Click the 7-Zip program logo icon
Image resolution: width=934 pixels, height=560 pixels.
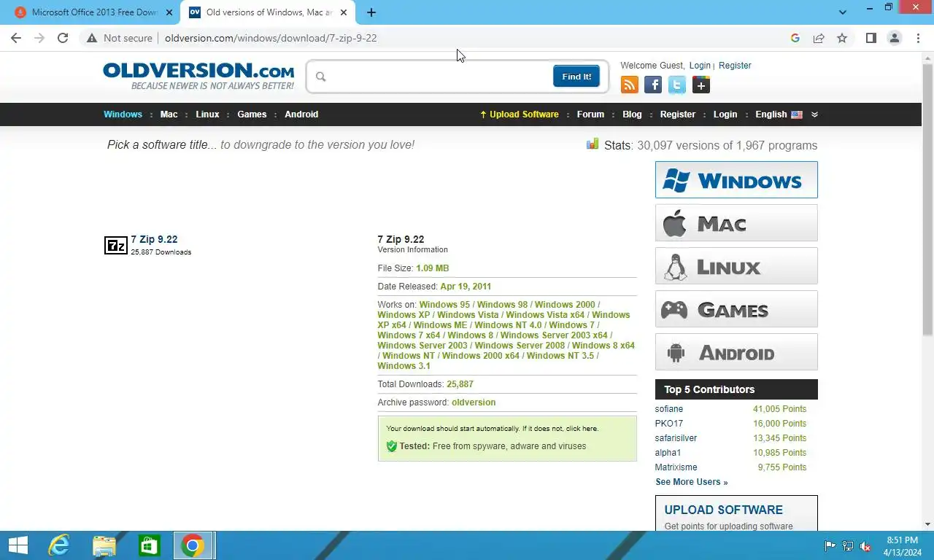click(116, 246)
